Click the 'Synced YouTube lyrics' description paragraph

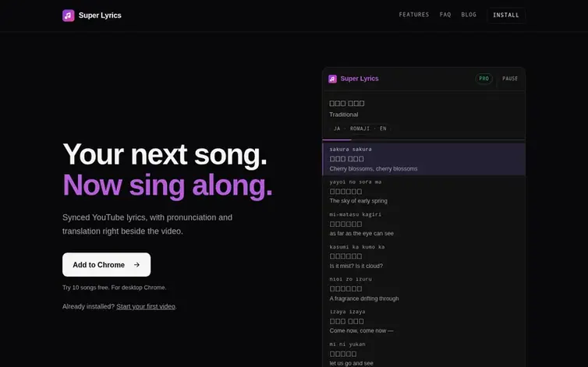pos(147,224)
